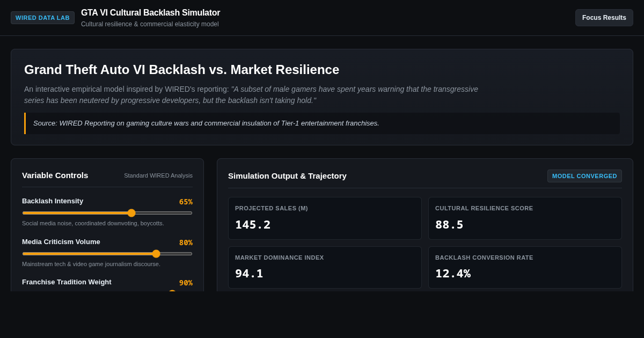
Task: Select the Cultural Resilience Score 88.5
Action: (449, 225)
